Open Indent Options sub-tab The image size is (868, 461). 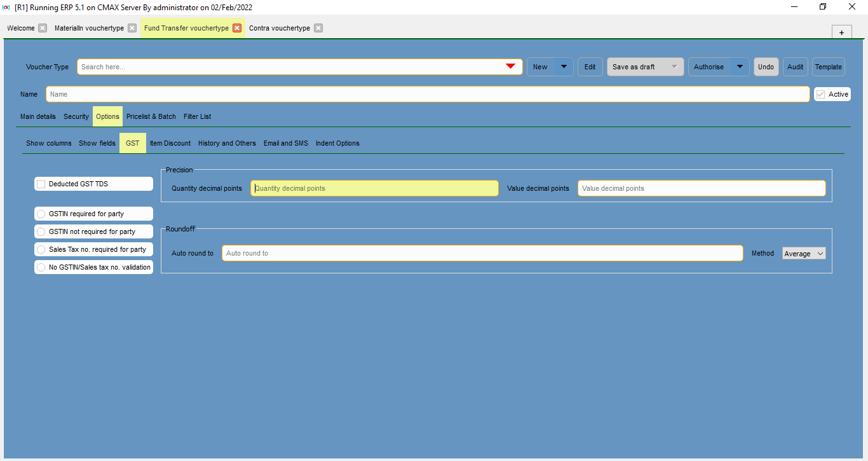tap(337, 143)
